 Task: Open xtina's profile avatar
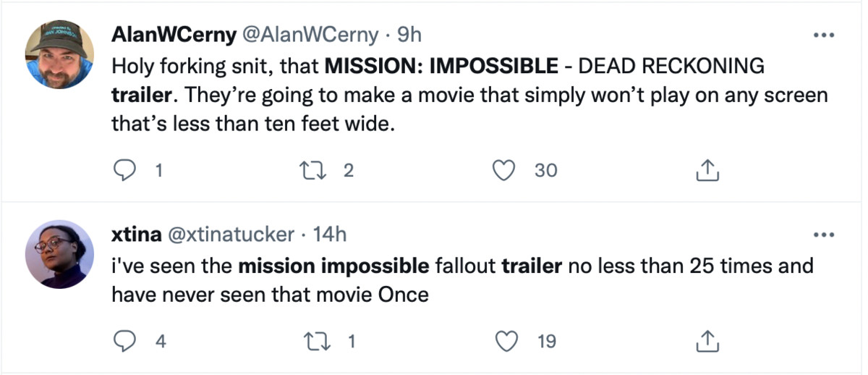point(59,254)
